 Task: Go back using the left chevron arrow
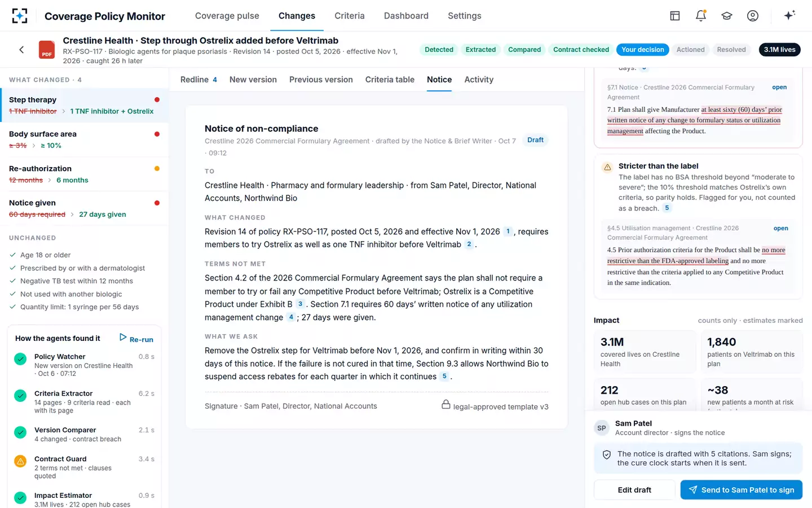(21, 50)
